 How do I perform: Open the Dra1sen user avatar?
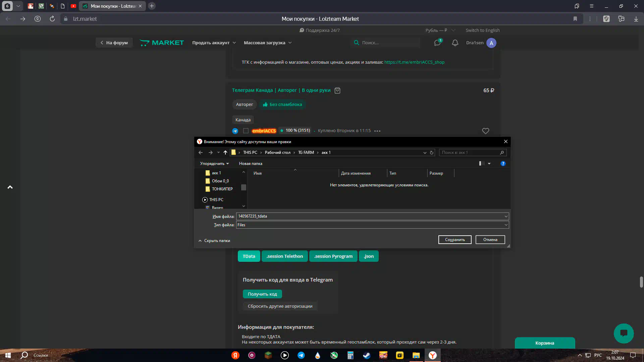coord(491,43)
